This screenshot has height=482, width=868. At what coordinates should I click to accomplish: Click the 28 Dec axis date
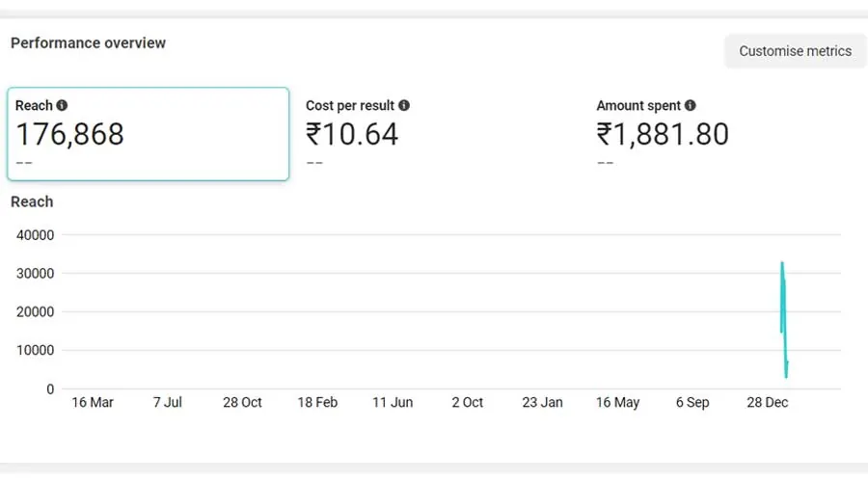[768, 402]
